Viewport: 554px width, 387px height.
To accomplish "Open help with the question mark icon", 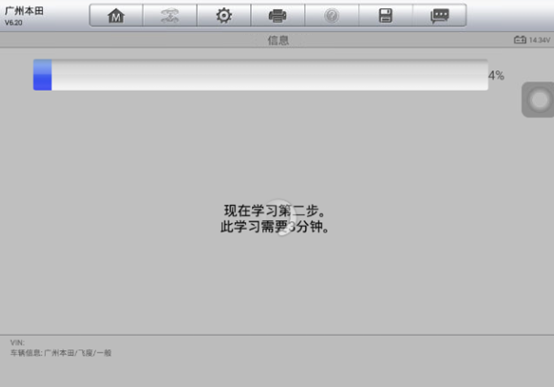I will pyautogui.click(x=331, y=16).
